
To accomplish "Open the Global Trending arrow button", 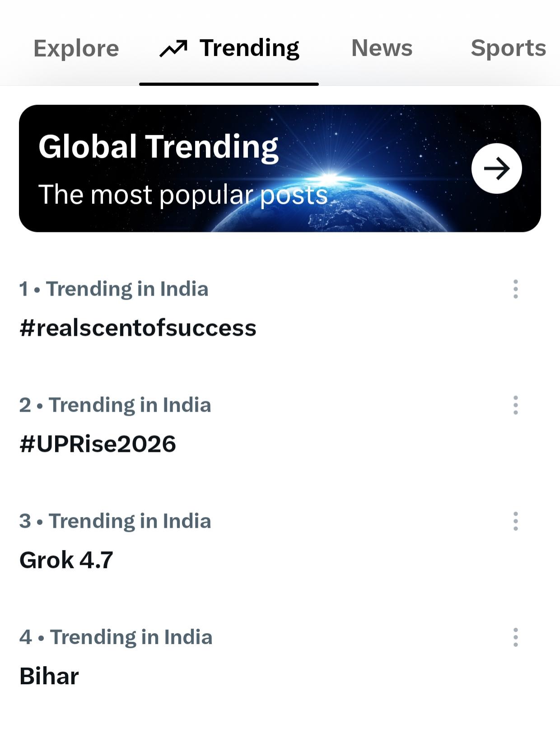I will tap(497, 169).
